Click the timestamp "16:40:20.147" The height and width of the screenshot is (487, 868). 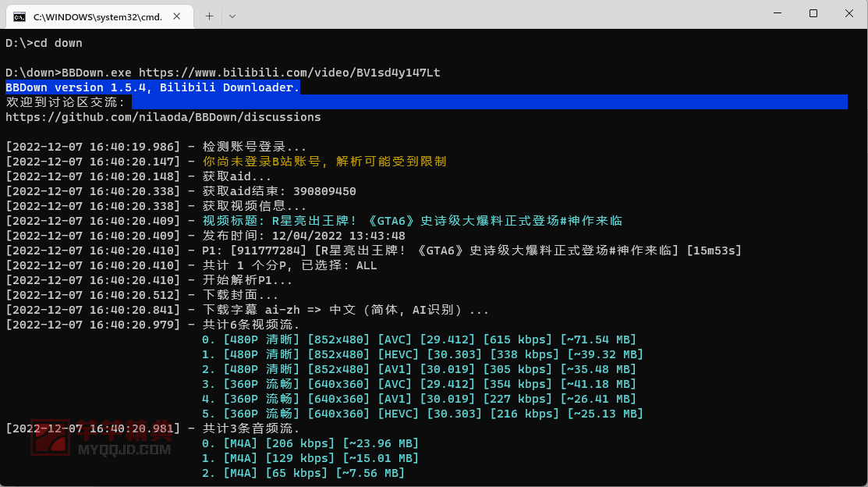131,162
